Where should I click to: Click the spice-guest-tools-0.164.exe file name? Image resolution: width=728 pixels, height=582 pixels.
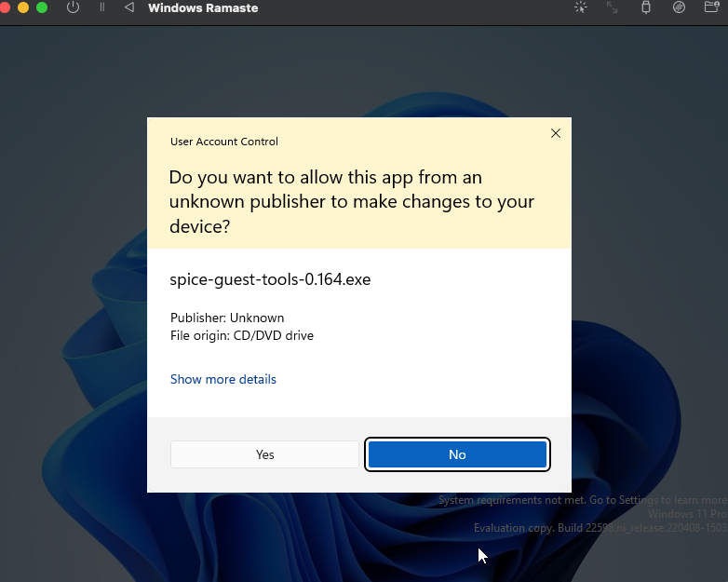pos(270,279)
